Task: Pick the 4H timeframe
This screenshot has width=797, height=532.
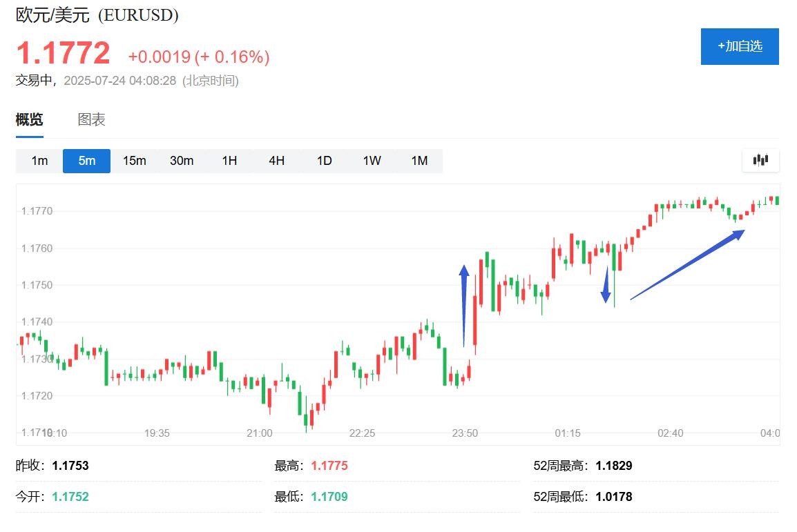Action: (x=276, y=161)
